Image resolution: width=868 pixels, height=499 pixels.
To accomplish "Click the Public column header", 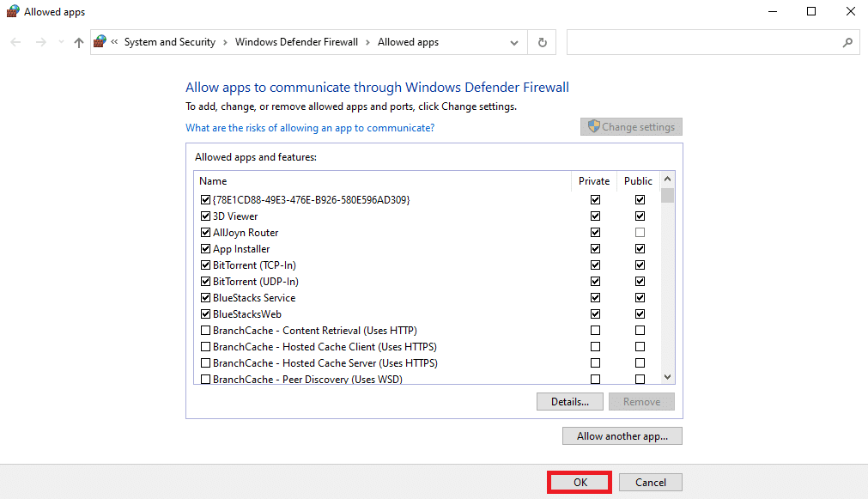I will tap(638, 181).
